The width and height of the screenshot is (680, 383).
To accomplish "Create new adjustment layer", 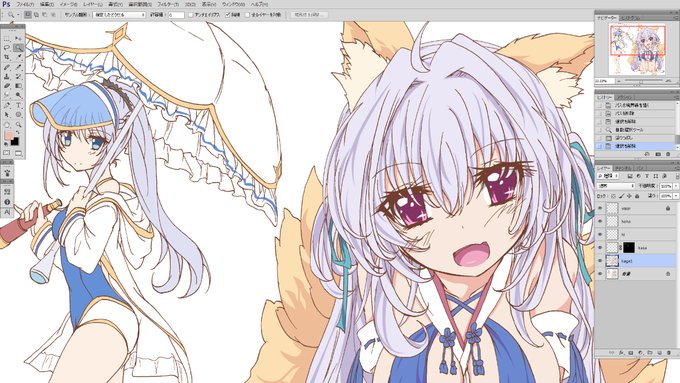I will coord(641,353).
